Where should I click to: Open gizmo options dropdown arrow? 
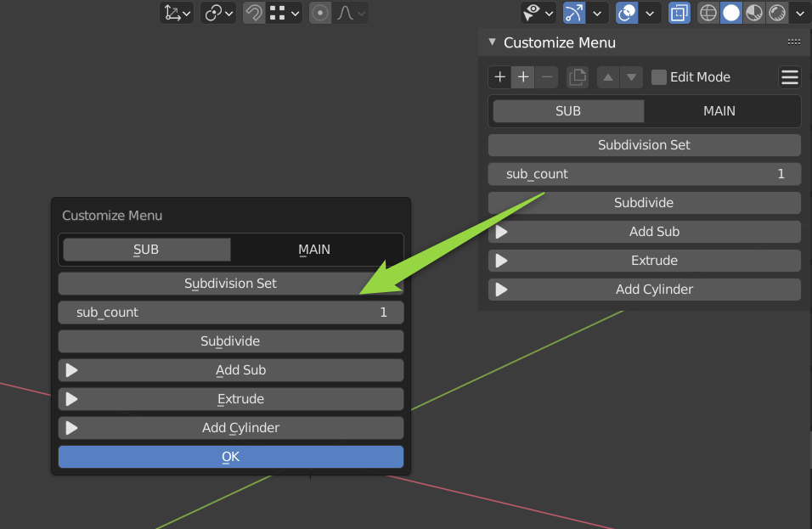pos(597,13)
